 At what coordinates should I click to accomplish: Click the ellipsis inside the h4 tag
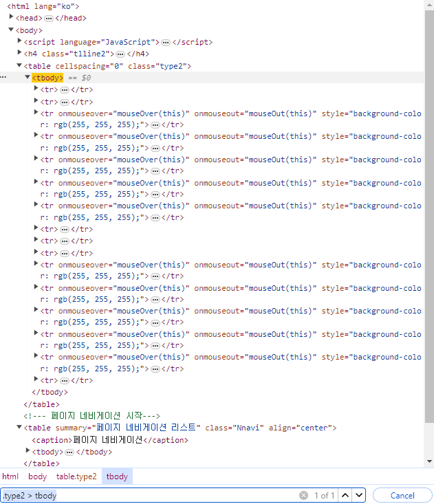[x=120, y=54]
